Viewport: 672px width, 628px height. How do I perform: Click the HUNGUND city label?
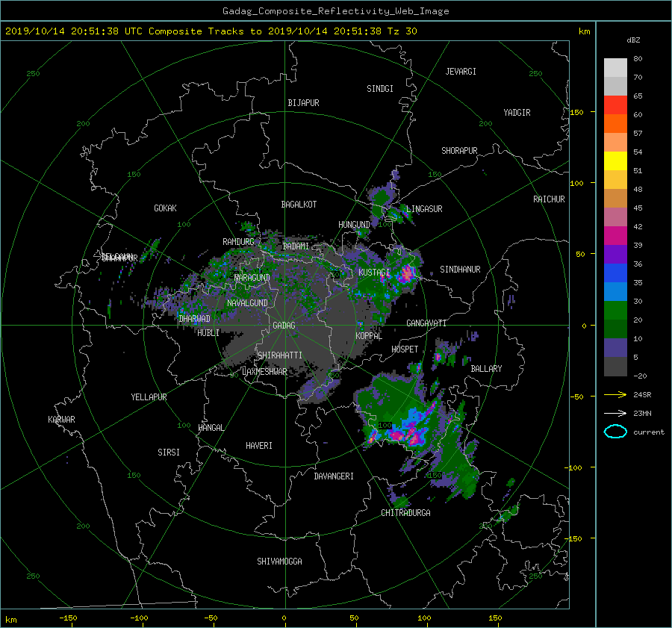[x=354, y=225]
